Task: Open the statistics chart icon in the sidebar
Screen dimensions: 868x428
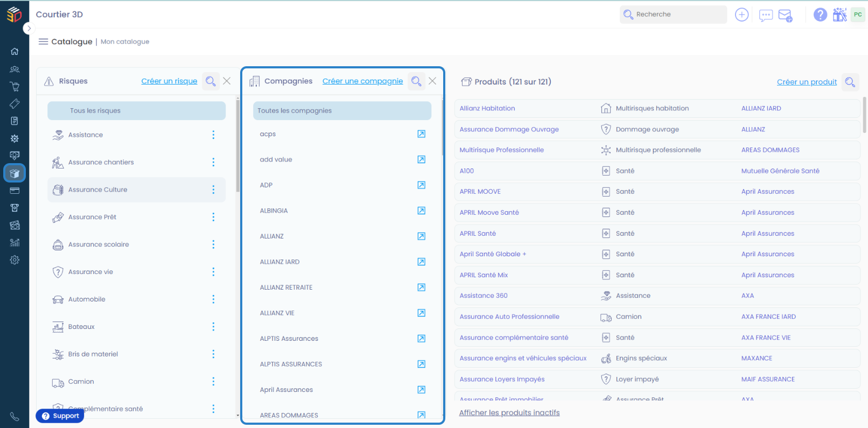Action: pyautogui.click(x=15, y=242)
